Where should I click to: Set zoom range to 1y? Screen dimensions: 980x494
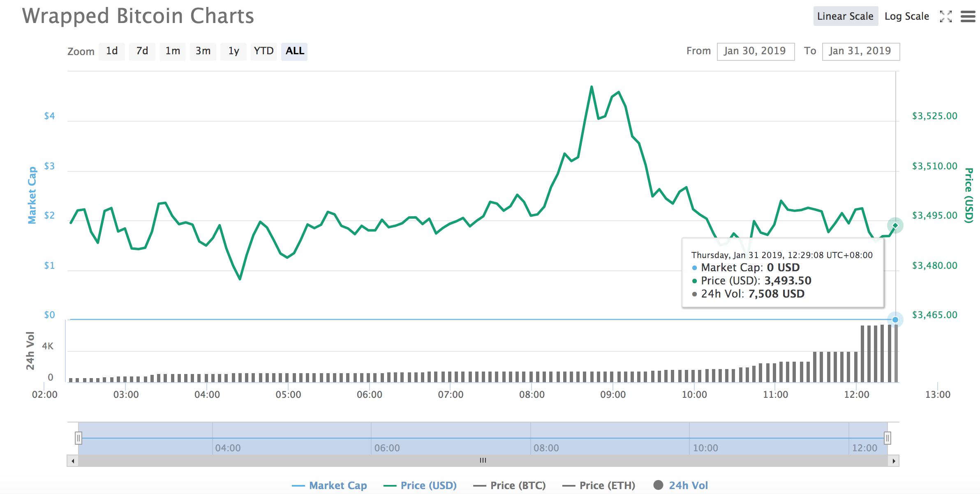[x=233, y=51]
